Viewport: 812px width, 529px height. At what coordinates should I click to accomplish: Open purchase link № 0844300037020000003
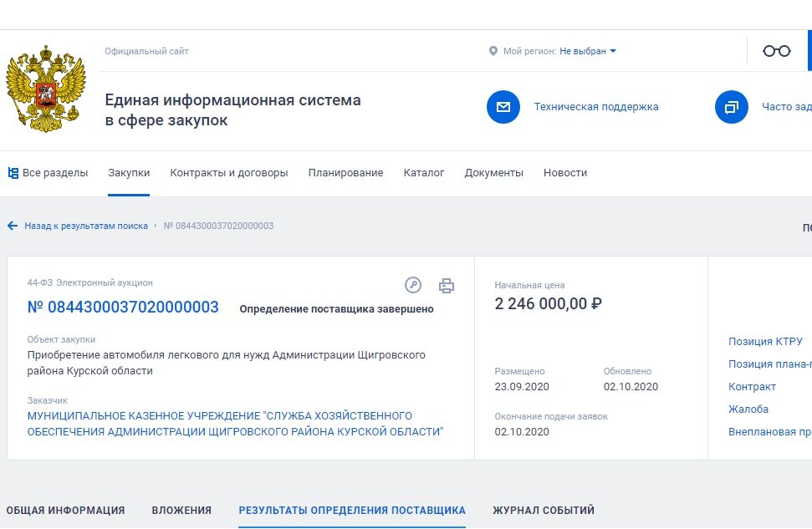pyautogui.click(x=123, y=307)
